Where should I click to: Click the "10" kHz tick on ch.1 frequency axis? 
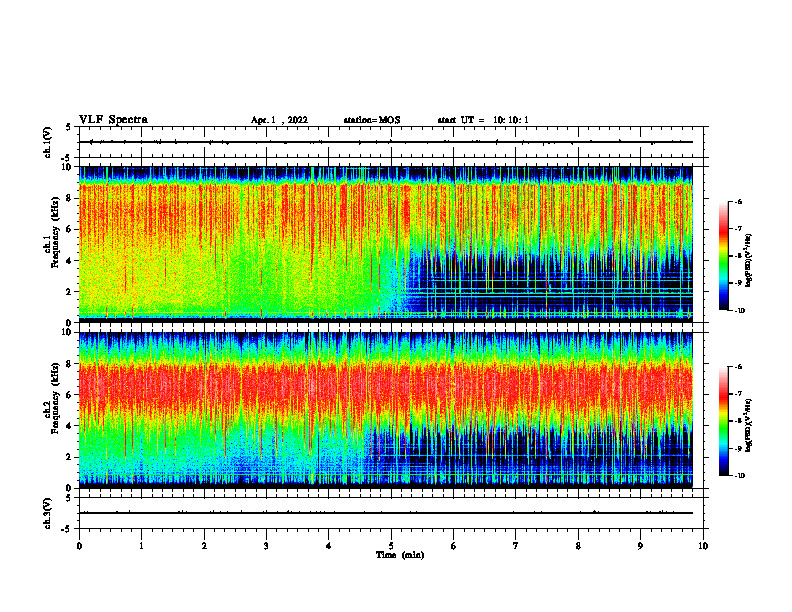tap(68, 167)
